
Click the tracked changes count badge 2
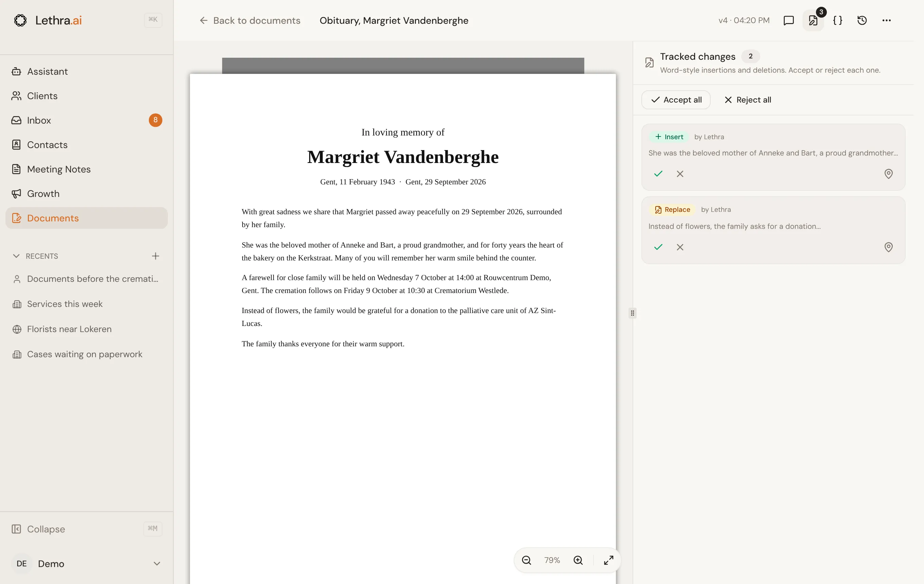tap(750, 56)
